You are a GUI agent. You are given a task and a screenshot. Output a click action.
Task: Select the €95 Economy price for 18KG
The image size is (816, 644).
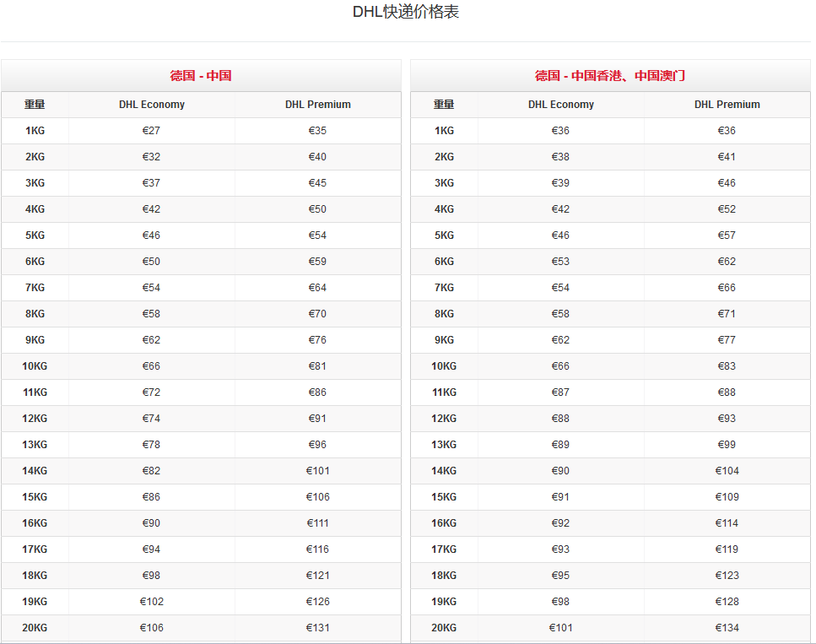point(560,576)
